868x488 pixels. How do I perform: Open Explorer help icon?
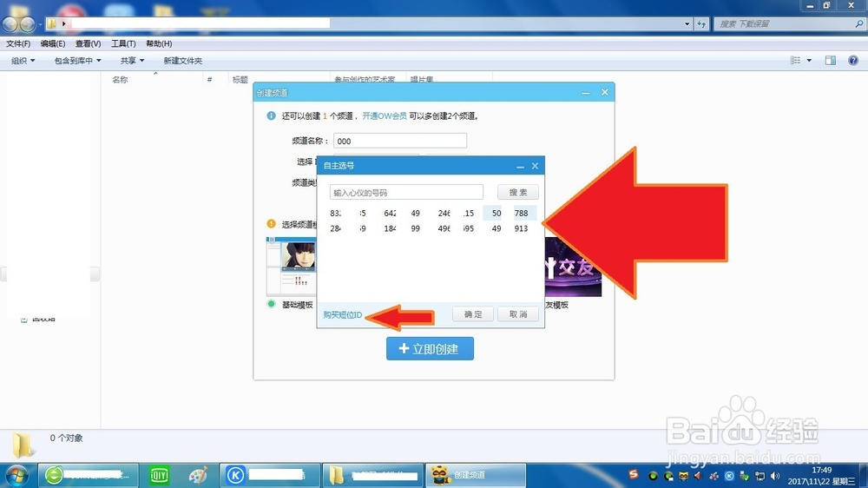coord(853,61)
